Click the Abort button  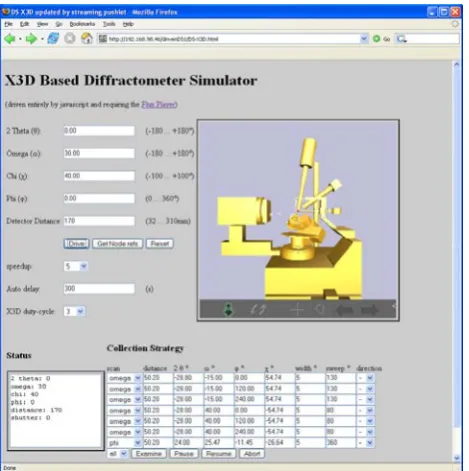tap(252, 454)
